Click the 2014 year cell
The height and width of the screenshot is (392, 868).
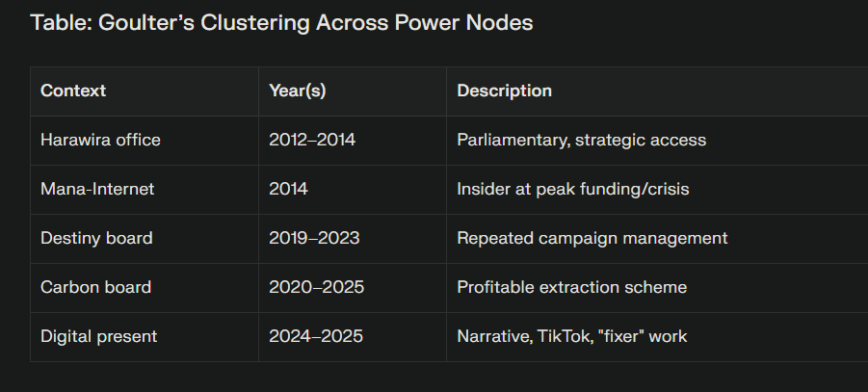[x=288, y=189]
